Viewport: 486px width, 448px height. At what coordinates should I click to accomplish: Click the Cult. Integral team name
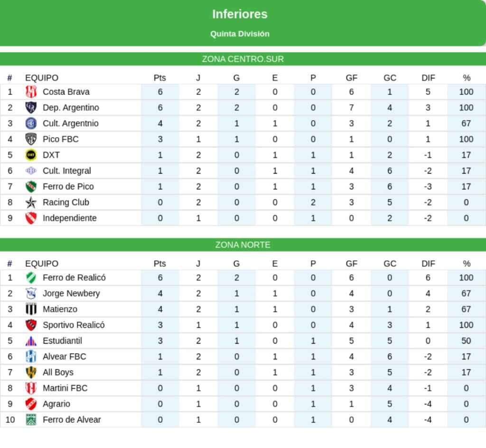66,171
